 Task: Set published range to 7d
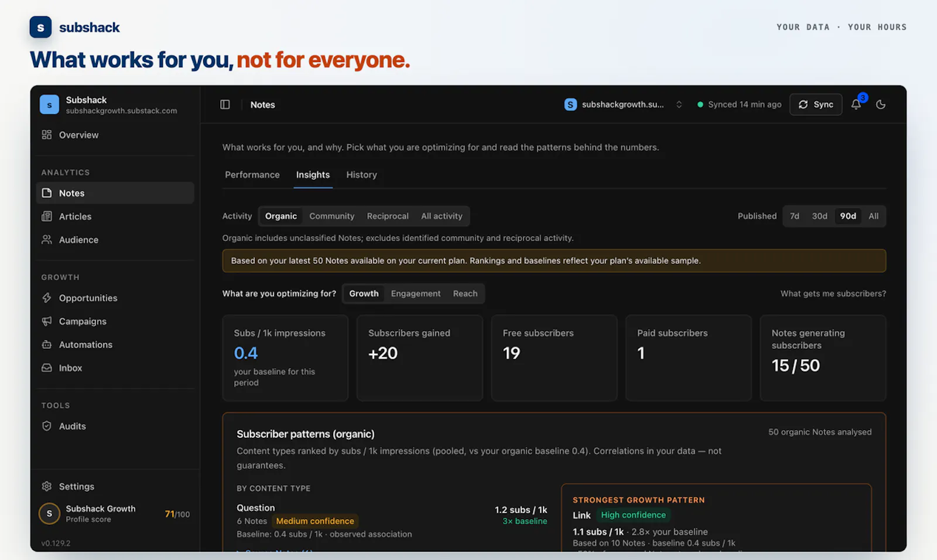tap(795, 216)
